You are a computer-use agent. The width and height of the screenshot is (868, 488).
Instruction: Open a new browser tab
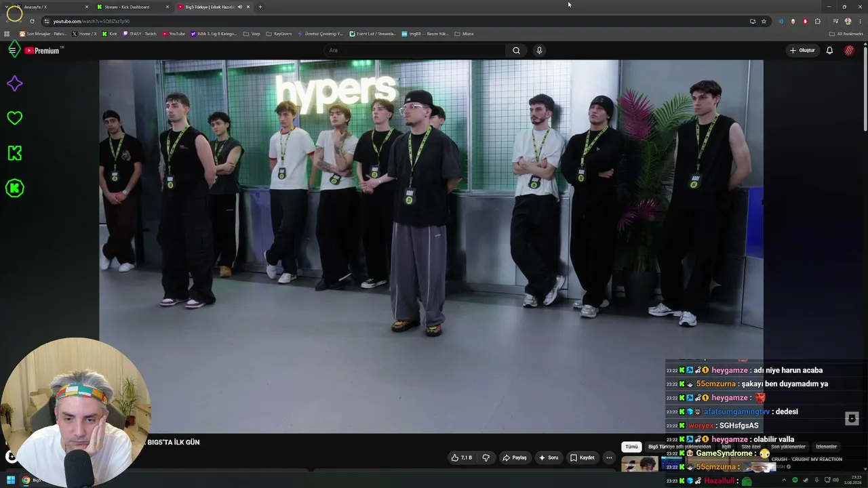point(260,7)
